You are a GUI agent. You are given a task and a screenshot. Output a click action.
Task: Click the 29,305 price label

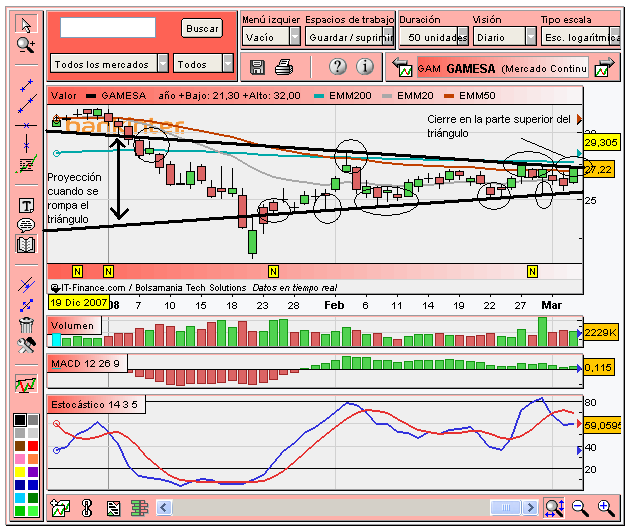click(x=600, y=143)
